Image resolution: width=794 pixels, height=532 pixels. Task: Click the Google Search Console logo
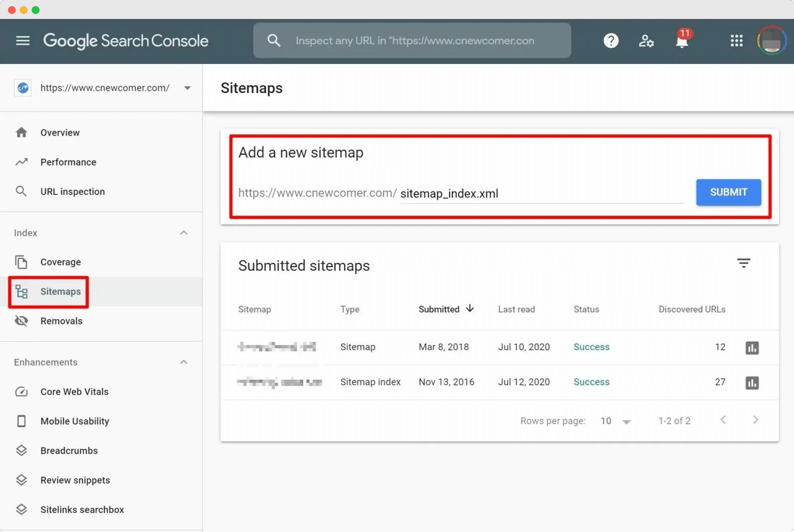[126, 41]
